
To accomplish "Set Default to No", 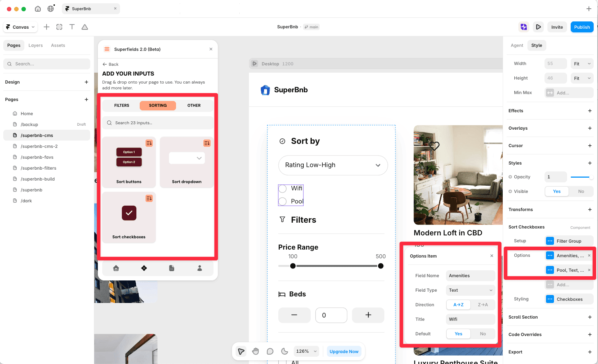I will [483, 334].
